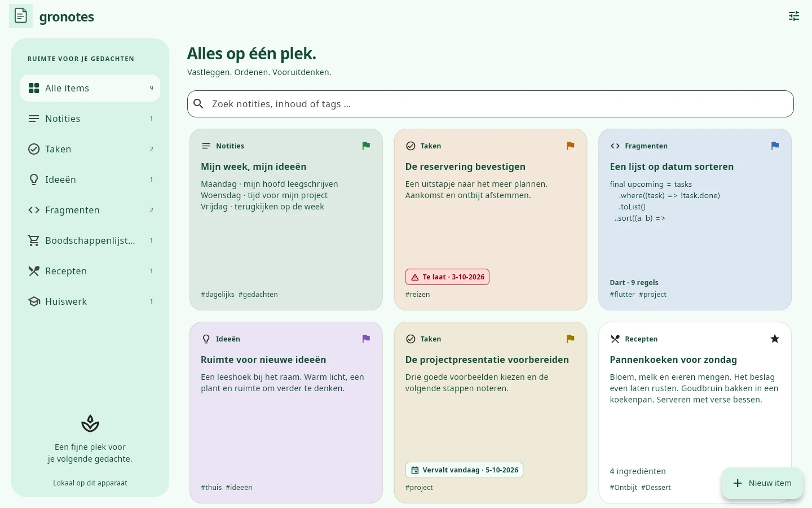
Task: Click the #reizen tag
Action: point(418,295)
